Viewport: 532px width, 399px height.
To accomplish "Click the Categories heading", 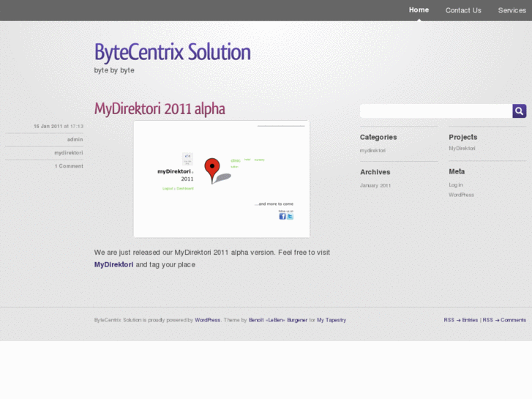I will pos(378,137).
